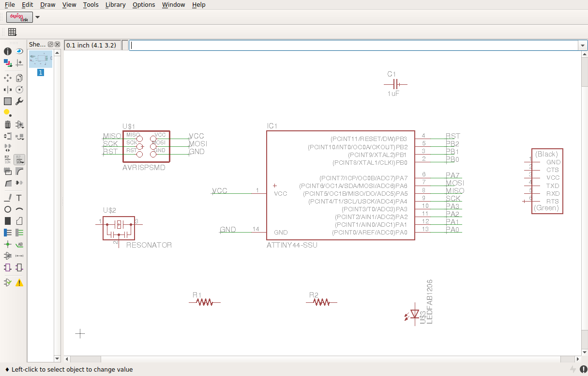Open the Draw menu
The image size is (588, 376).
(48, 5)
